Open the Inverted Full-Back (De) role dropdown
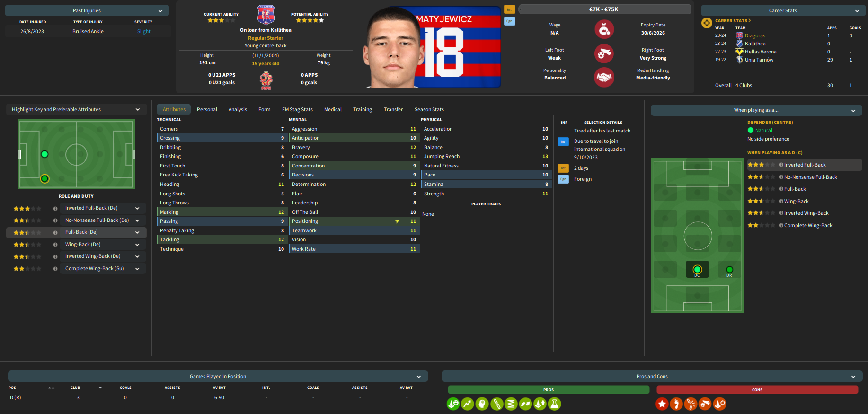The height and width of the screenshot is (414, 868). pyautogui.click(x=103, y=208)
